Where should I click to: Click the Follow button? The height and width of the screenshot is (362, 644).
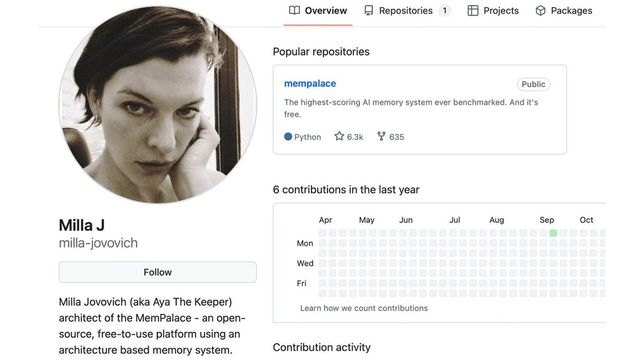(157, 272)
